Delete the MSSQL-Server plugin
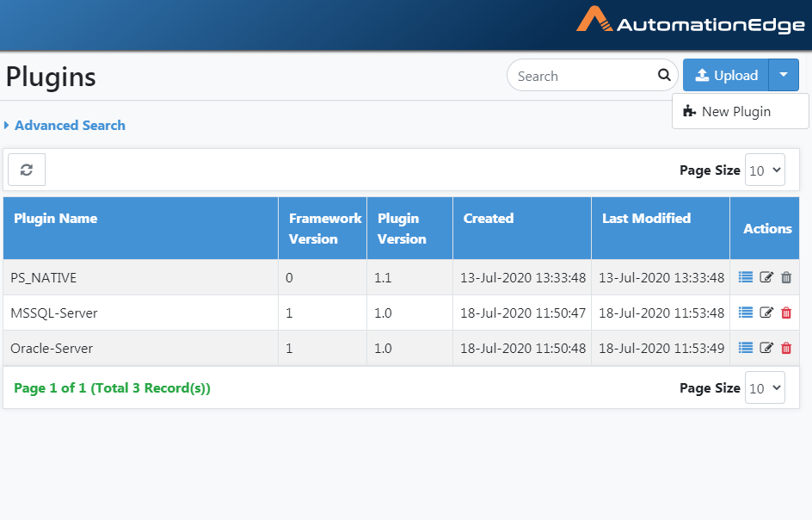Image resolution: width=812 pixels, height=520 pixels. (786, 313)
